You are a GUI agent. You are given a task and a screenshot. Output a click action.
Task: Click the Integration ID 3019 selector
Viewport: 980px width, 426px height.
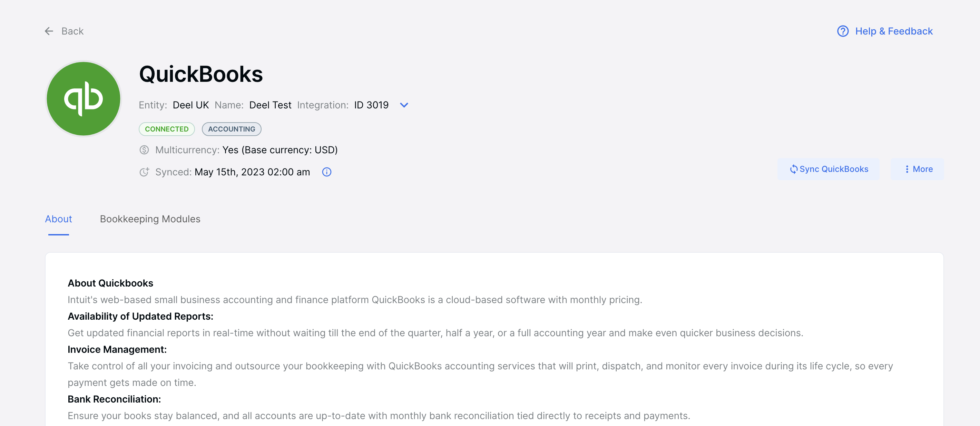tap(371, 105)
